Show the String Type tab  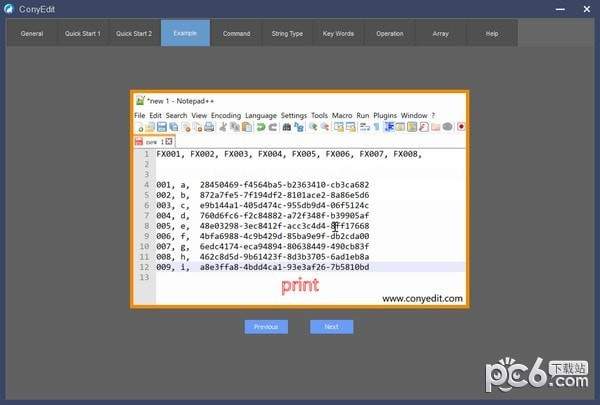[288, 33]
